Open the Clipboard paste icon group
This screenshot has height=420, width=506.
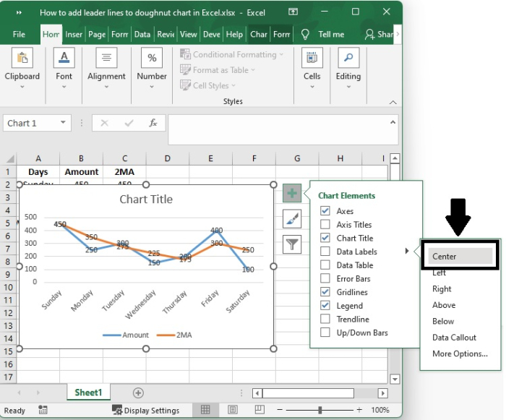pos(22,58)
